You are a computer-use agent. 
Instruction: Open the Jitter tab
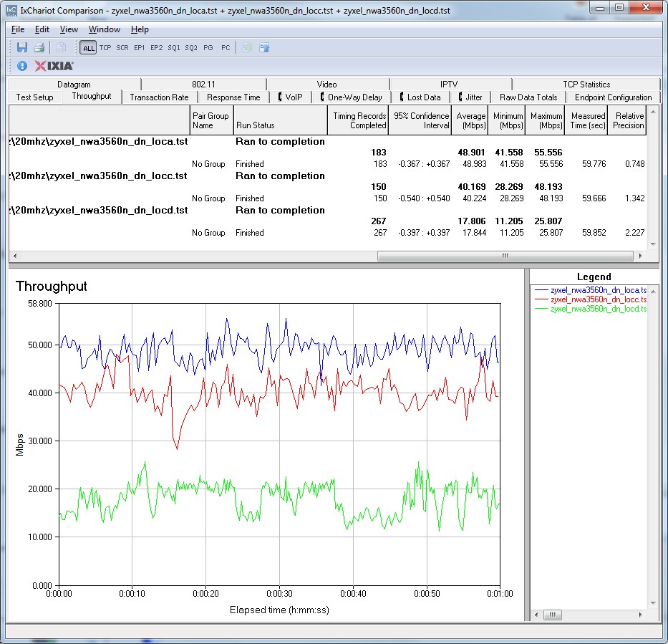pos(470,97)
